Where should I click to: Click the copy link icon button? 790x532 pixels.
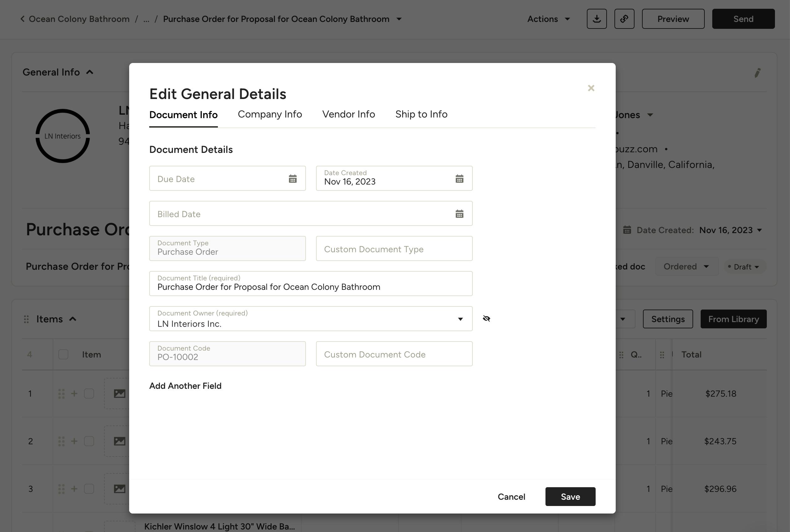pyautogui.click(x=624, y=19)
